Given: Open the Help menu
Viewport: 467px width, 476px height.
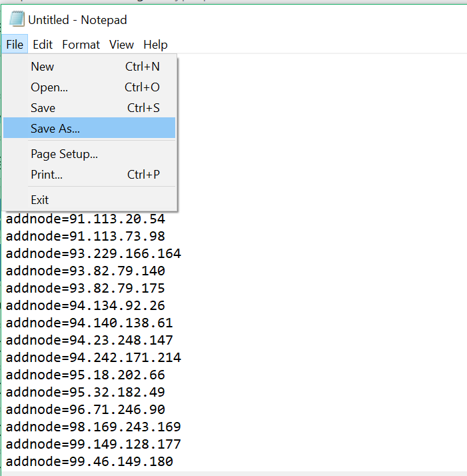Looking at the screenshot, I should 155,44.
